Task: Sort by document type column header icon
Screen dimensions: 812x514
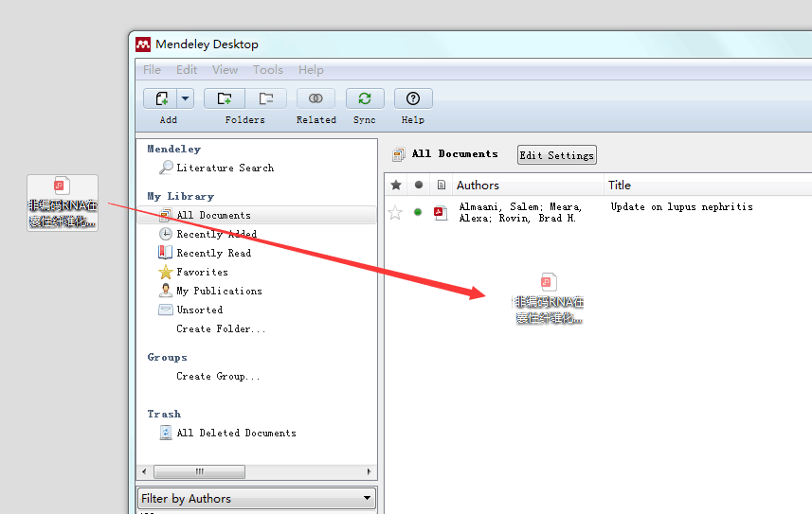Action: pos(442,185)
